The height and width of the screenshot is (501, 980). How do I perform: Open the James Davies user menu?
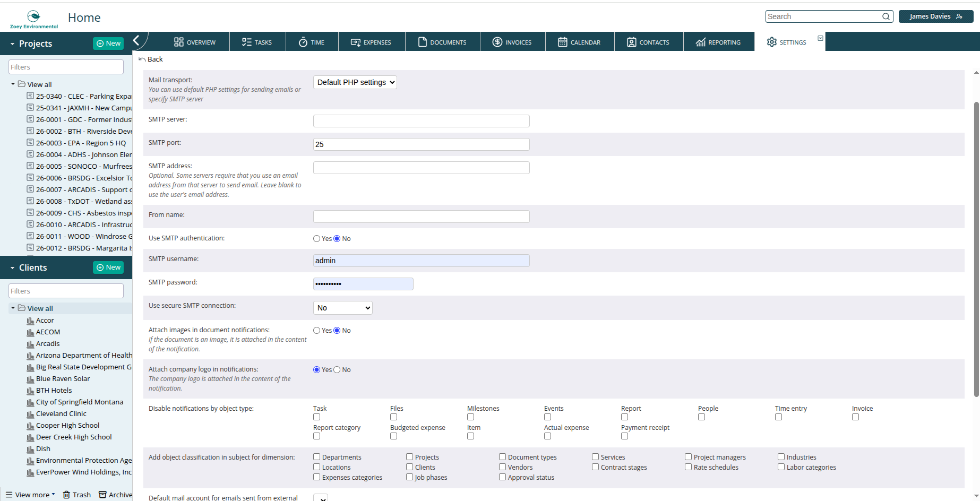[x=935, y=16]
